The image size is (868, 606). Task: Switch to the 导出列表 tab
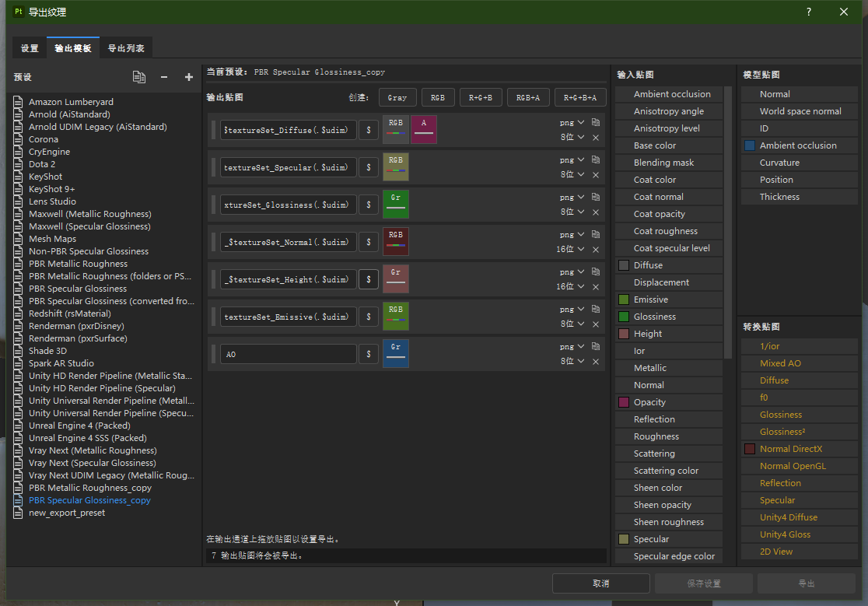(126, 48)
